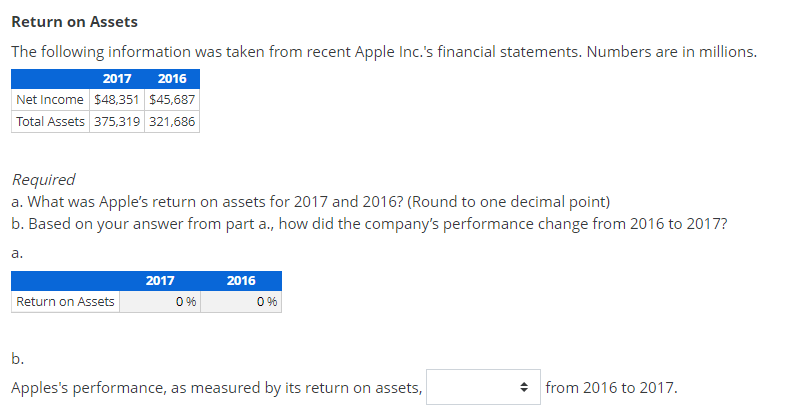Click the italic 'Required' label

coord(43,180)
